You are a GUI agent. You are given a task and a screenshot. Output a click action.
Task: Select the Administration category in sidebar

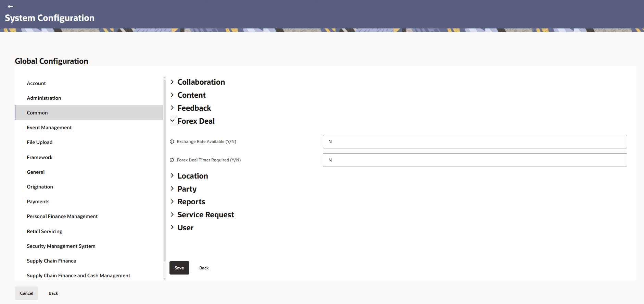44,98
